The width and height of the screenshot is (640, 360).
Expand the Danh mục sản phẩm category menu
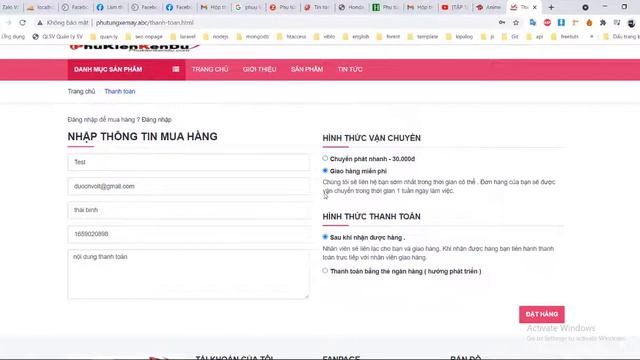coord(127,69)
